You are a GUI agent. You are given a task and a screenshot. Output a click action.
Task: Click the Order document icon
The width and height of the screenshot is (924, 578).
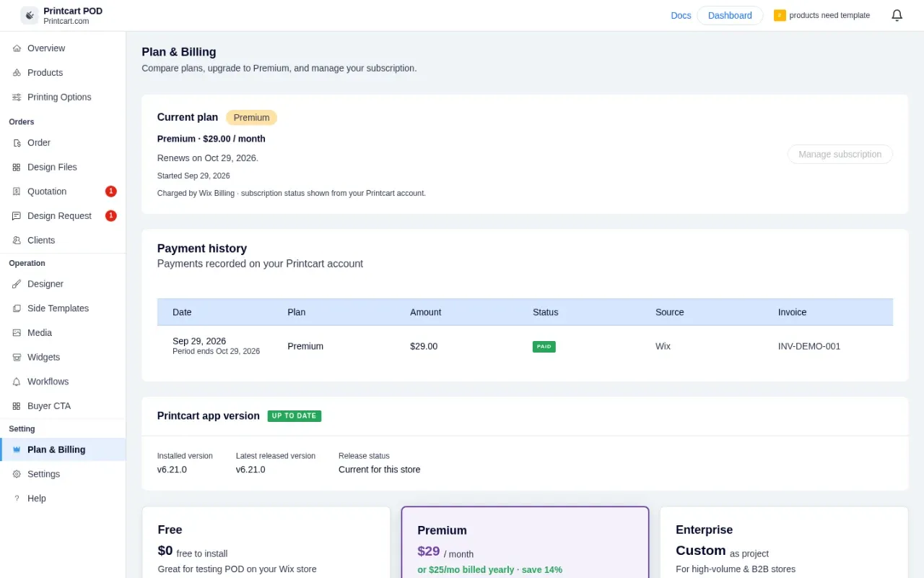tap(17, 143)
